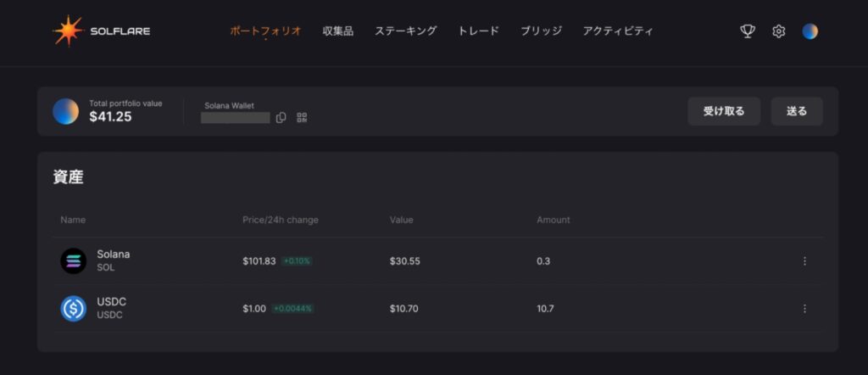This screenshot has height=375, width=868.
Task: Click the Solflare sun logo
Action: (x=68, y=31)
